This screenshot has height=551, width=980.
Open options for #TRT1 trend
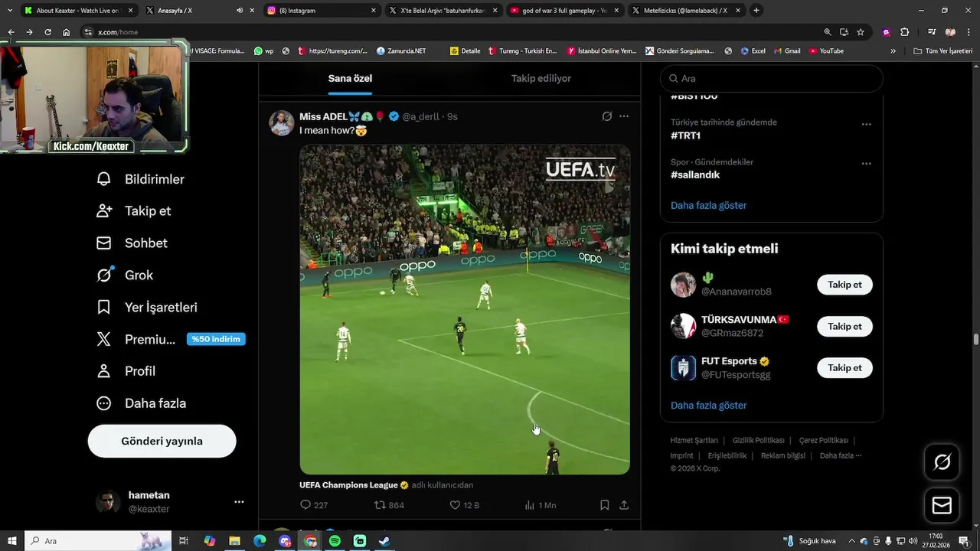click(866, 124)
